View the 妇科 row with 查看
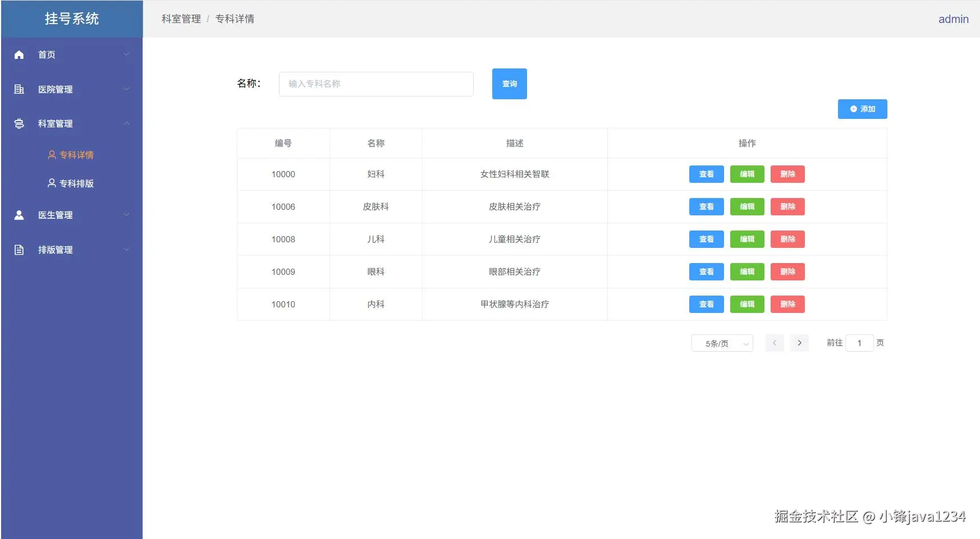The height and width of the screenshot is (539, 980). pyautogui.click(x=707, y=174)
